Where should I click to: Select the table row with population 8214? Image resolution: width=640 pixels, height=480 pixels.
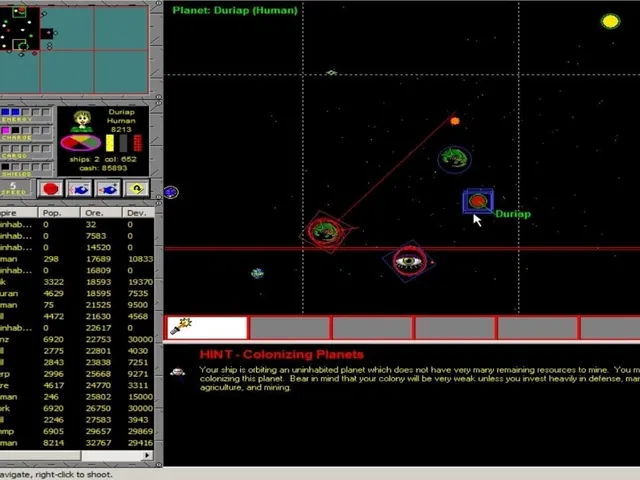click(x=77, y=442)
